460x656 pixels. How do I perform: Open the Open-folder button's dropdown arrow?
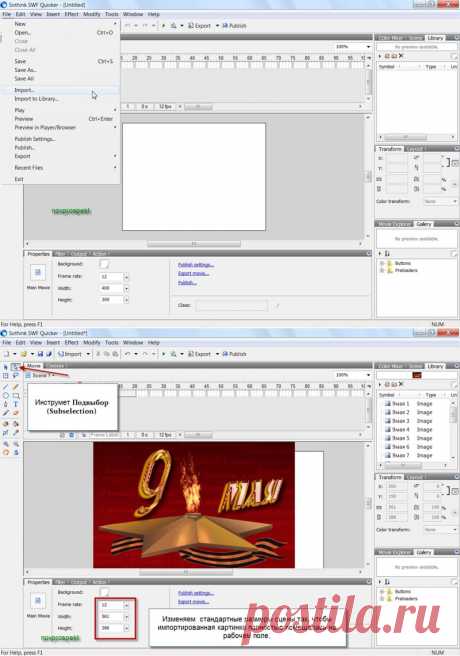click(32, 354)
